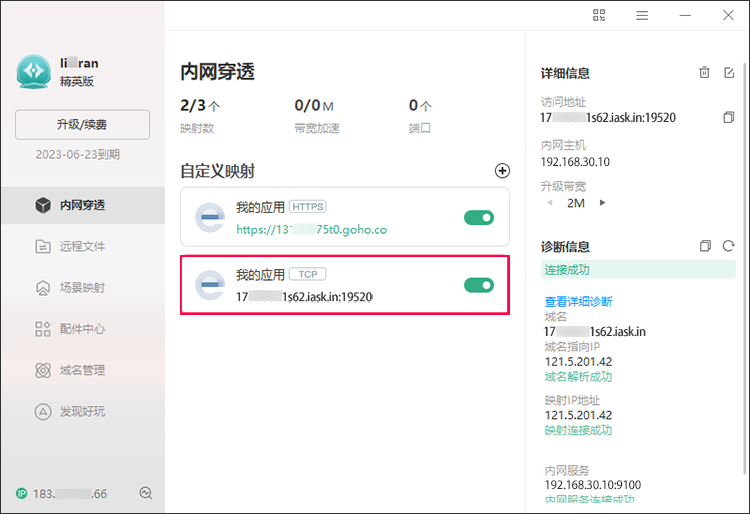Open the https goho.co mapping link

(311, 230)
